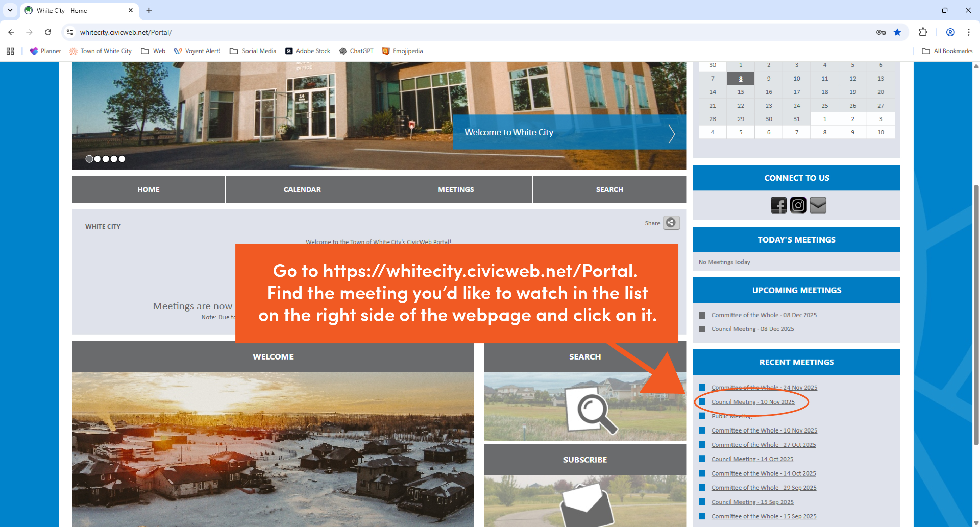Bookmark star icon in address bar

click(897, 32)
